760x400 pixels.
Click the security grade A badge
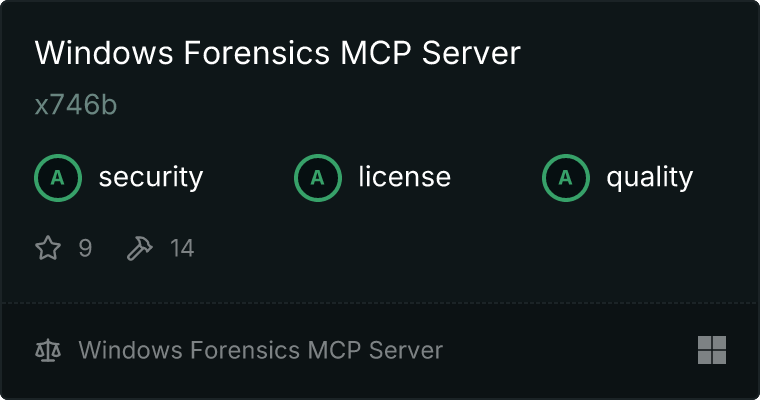(x=58, y=178)
